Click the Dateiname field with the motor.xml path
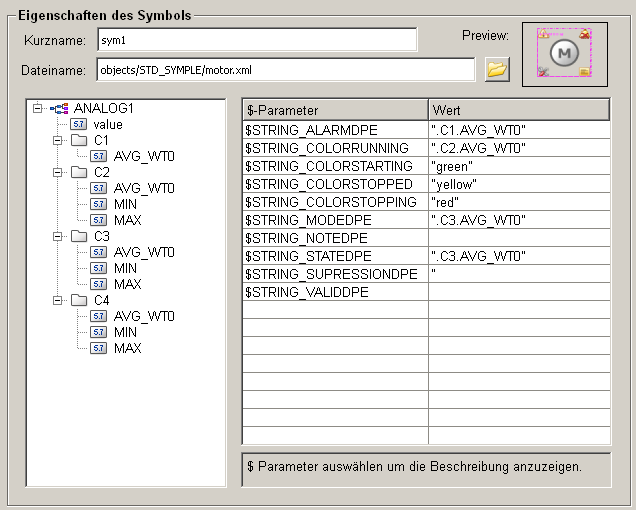Viewport: 636px width, 510px height. pyautogui.click(x=285, y=70)
